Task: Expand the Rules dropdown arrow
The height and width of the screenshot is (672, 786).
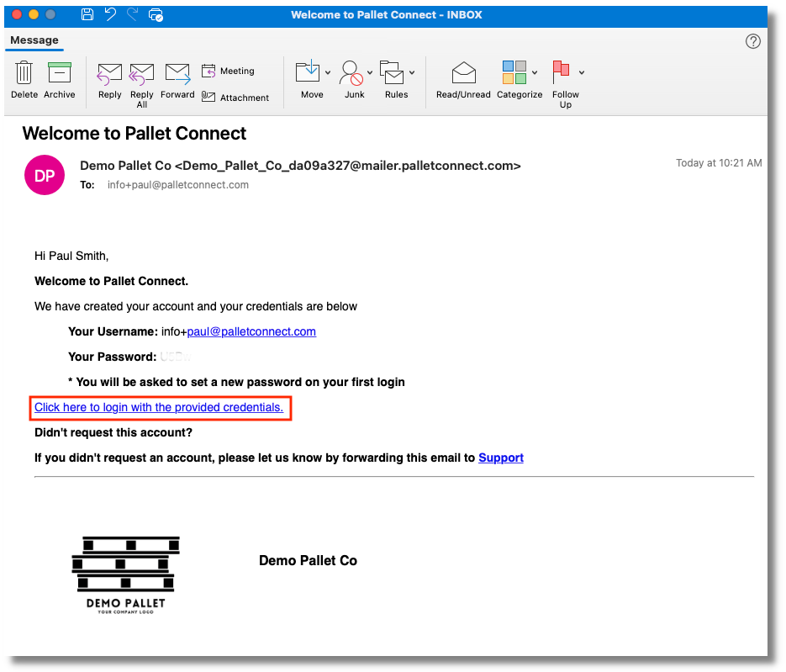Action: [412, 72]
